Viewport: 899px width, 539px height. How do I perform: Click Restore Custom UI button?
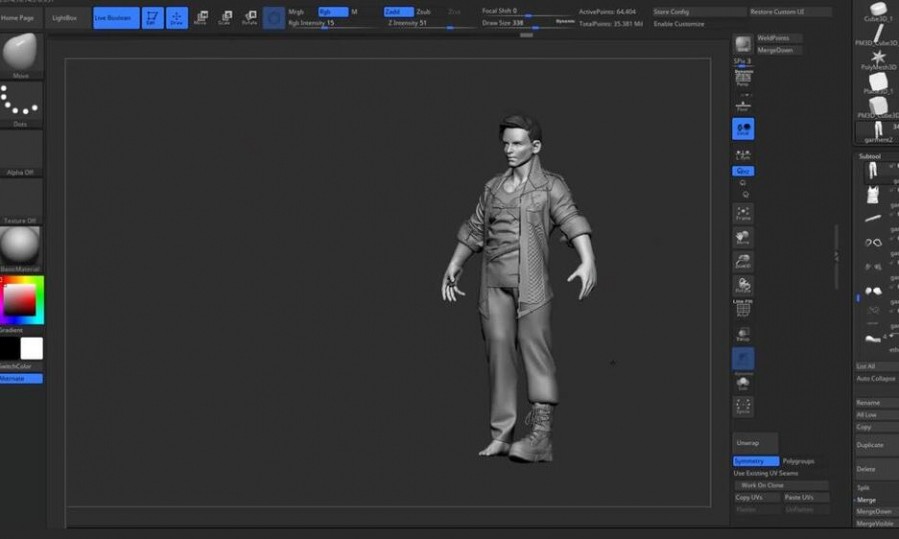(x=790, y=11)
